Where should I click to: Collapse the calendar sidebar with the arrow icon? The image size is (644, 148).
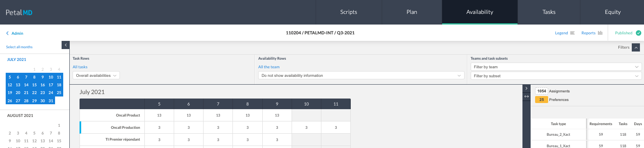pos(66,45)
